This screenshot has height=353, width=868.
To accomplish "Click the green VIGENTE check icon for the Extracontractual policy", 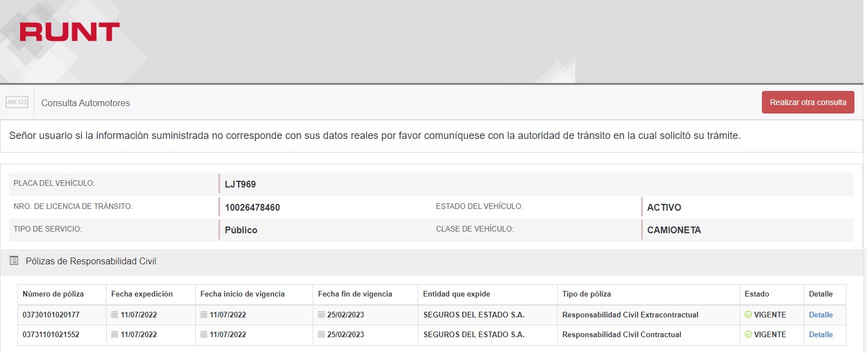I will tap(748, 315).
